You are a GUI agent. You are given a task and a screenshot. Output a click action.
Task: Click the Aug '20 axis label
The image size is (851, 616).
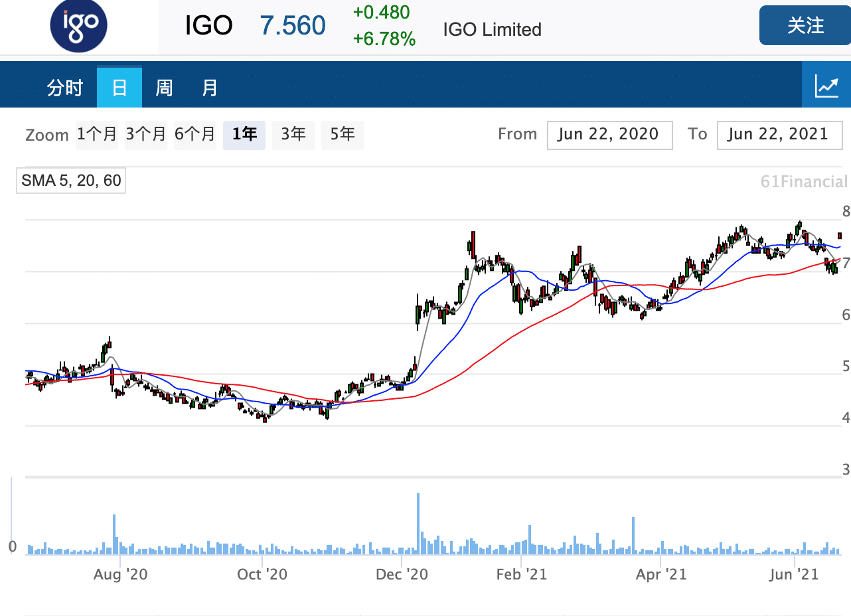(121, 574)
